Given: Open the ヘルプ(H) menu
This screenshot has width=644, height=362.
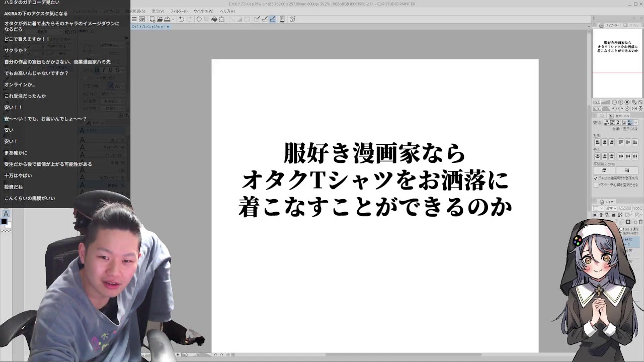Looking at the screenshot, I should pos(227,11).
